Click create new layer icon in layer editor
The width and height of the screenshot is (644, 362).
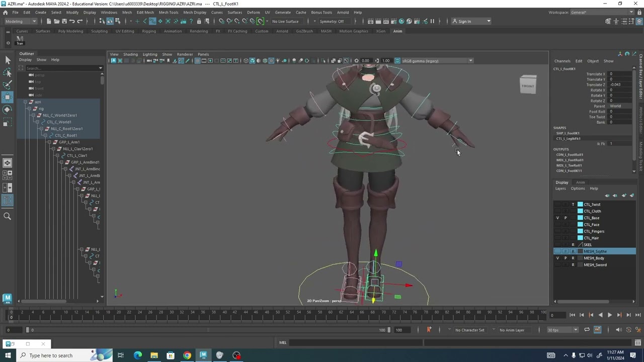click(624, 196)
